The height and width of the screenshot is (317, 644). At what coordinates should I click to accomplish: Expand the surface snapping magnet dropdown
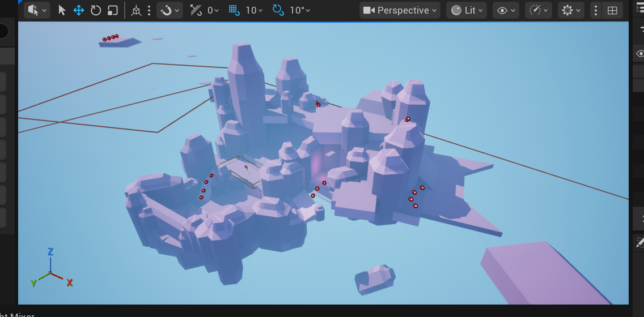tap(170, 10)
